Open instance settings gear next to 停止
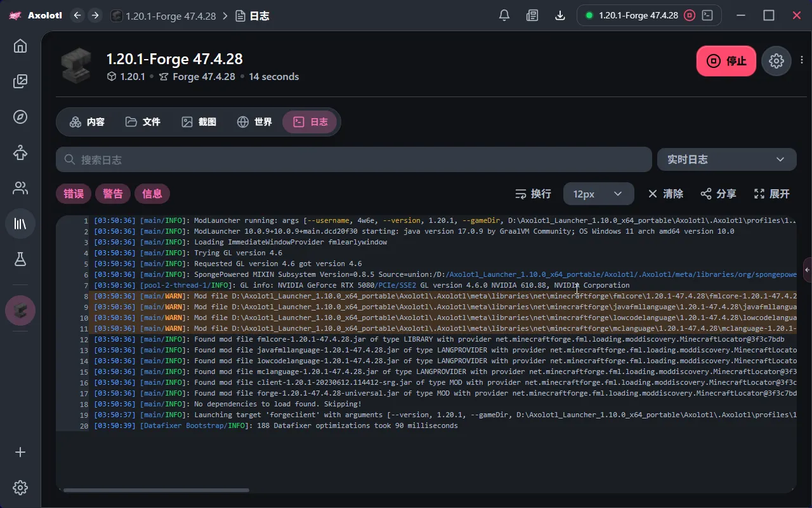The height and width of the screenshot is (508, 812). (776, 61)
